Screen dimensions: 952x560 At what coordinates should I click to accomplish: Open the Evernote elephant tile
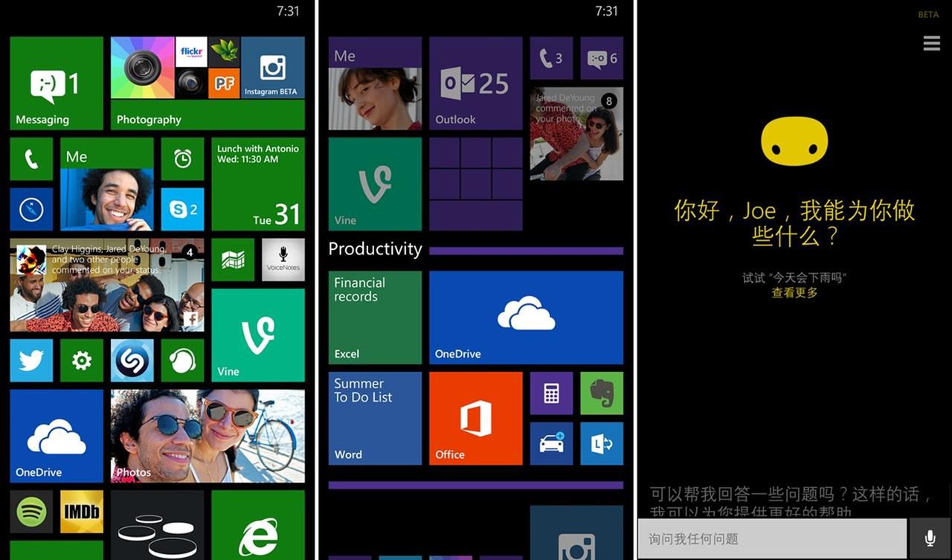[x=602, y=393]
